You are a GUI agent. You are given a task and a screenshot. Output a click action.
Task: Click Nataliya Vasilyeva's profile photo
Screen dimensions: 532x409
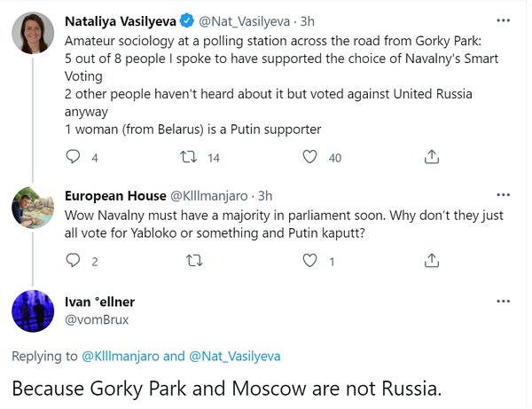pos(35,32)
